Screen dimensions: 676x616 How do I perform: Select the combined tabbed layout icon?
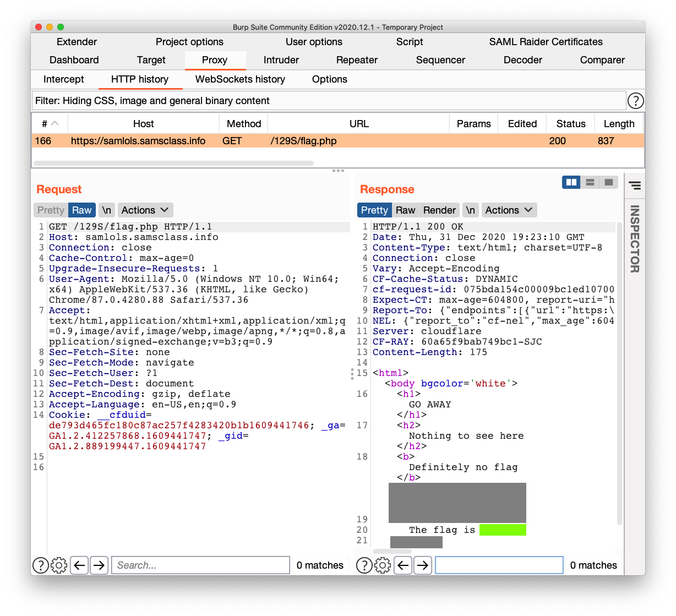click(608, 182)
